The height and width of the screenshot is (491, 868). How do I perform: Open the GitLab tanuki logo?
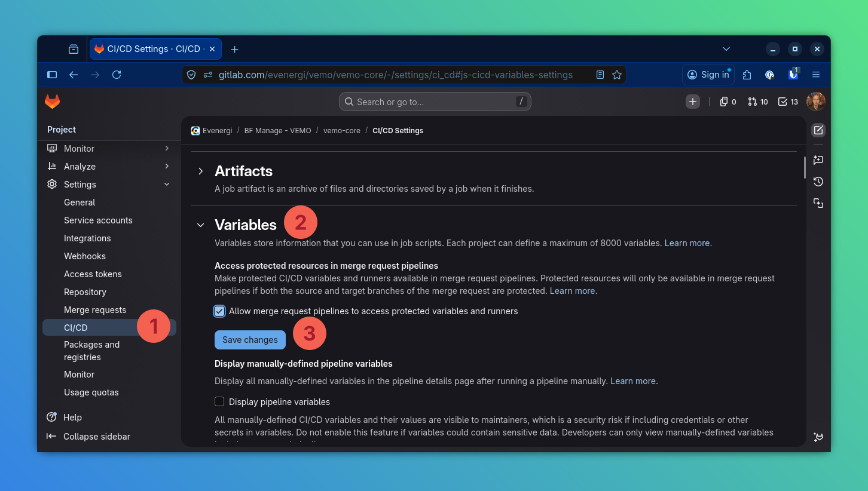(52, 102)
